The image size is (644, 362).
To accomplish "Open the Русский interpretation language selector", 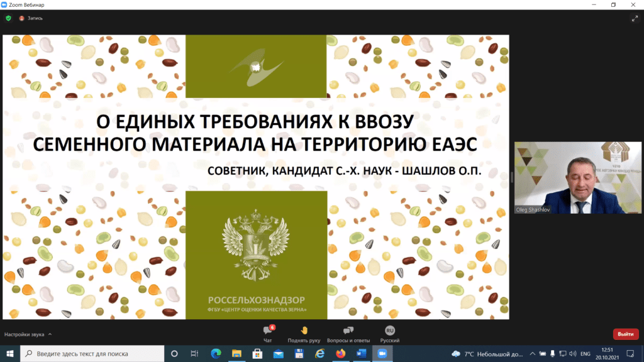I will click(x=389, y=332).
